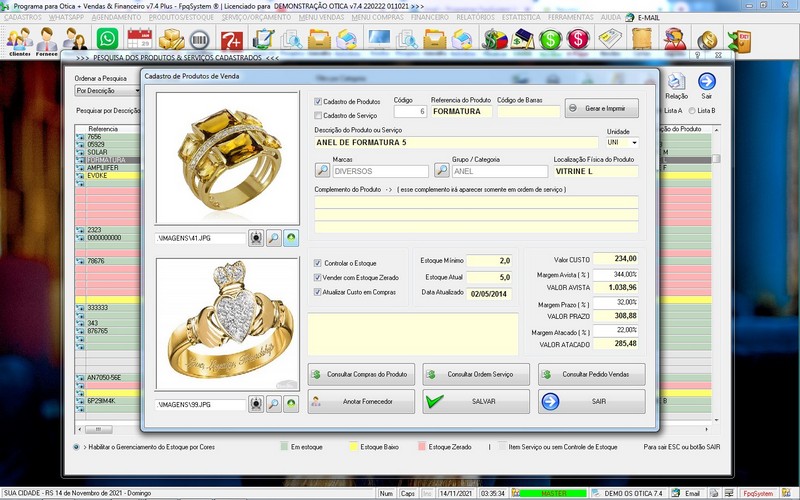Click the top amber ring product image
Image resolution: width=800 pixels, height=500 pixels.
(228, 158)
